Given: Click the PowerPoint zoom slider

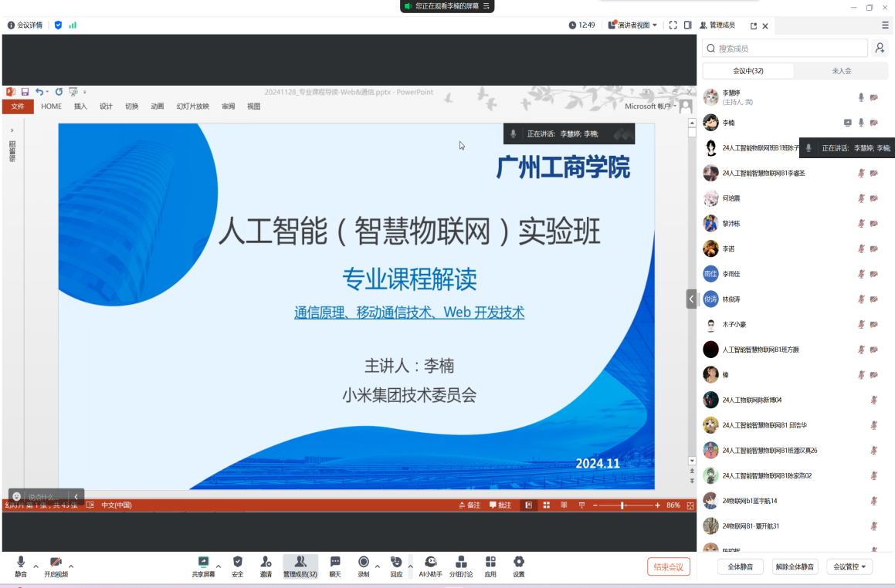Looking at the screenshot, I should (x=623, y=505).
